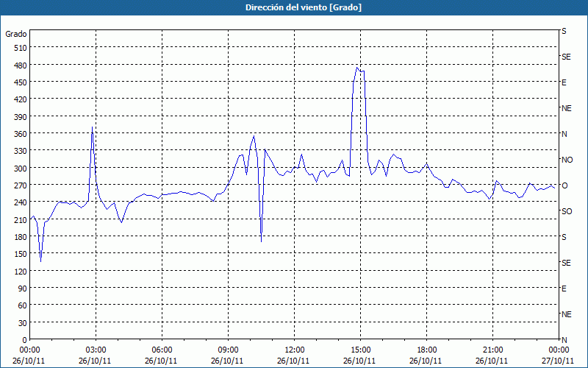Screen dimensions: 588x368
Task: Select the '12:00' time label
Action: pyautogui.click(x=295, y=350)
